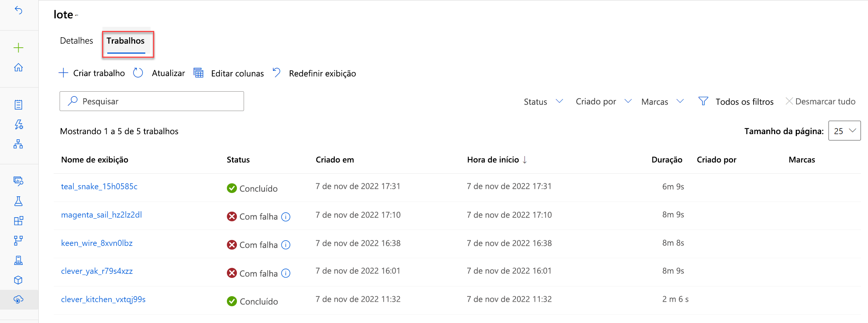Open the Notebooks clipboard icon in sidebar
This screenshot has width=868, height=323.
tap(18, 105)
